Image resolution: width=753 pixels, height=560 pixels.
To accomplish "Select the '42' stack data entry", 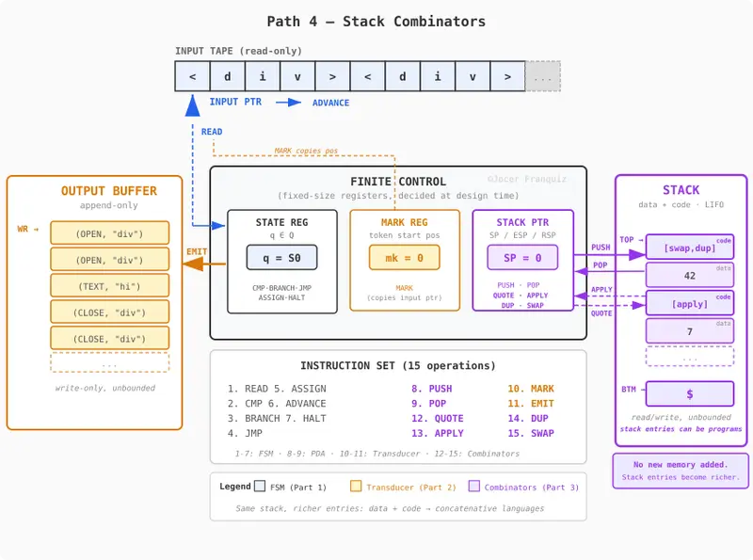I will [x=690, y=275].
